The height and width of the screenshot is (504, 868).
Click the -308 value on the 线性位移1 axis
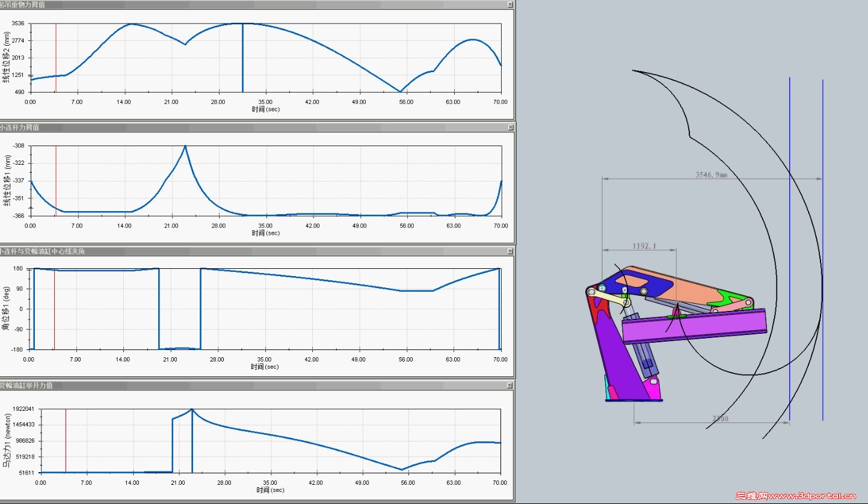tap(19, 146)
